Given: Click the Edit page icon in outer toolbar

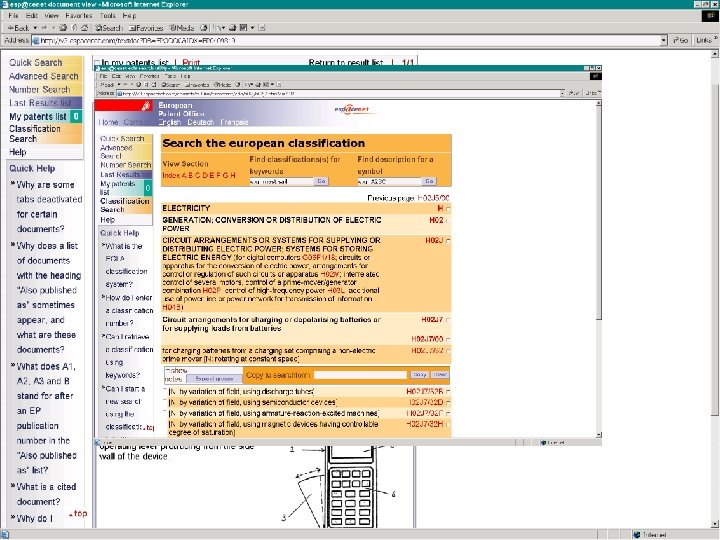Looking at the screenshot, I should pos(244,28).
